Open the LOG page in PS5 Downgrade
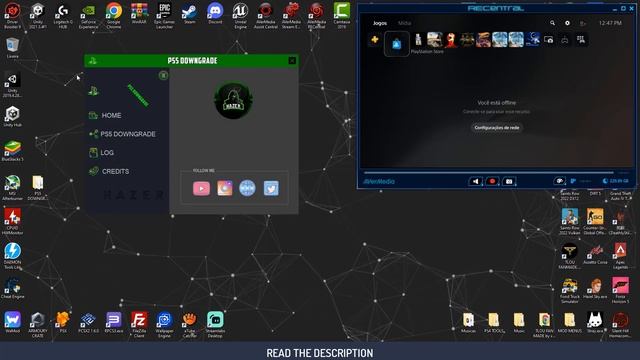Image resolution: width=640 pixels, height=360 pixels. click(101, 153)
